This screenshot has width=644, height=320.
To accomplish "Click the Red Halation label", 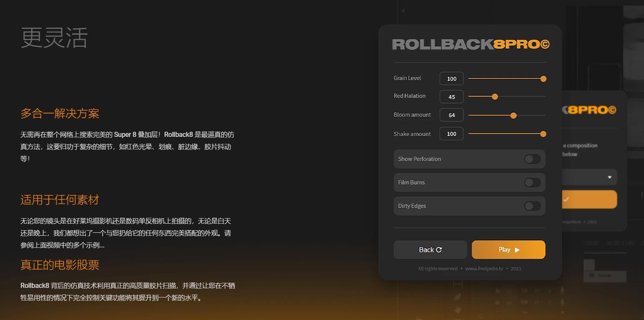I will tap(409, 96).
